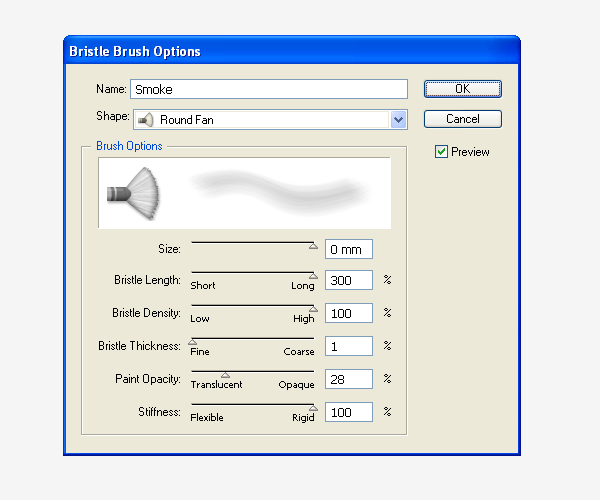This screenshot has height=500, width=600.
Task: Click the Bristle Thickness field showing 1
Action: coord(349,346)
